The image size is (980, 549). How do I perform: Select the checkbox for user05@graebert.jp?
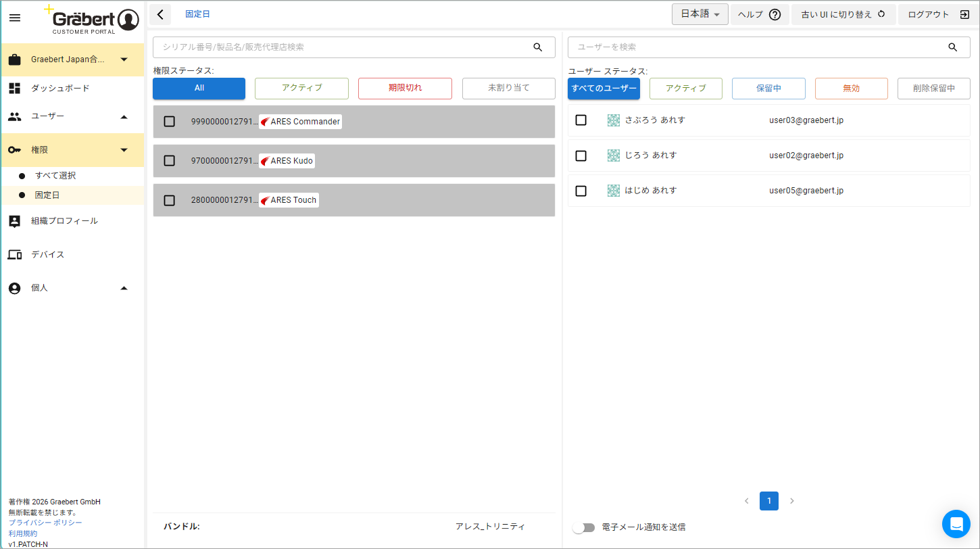pyautogui.click(x=581, y=191)
